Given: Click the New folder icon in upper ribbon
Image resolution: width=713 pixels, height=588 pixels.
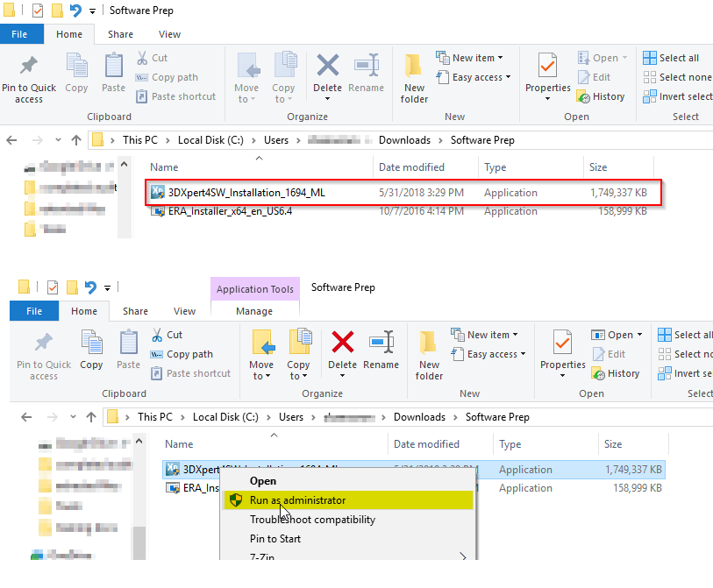Looking at the screenshot, I should [413, 66].
